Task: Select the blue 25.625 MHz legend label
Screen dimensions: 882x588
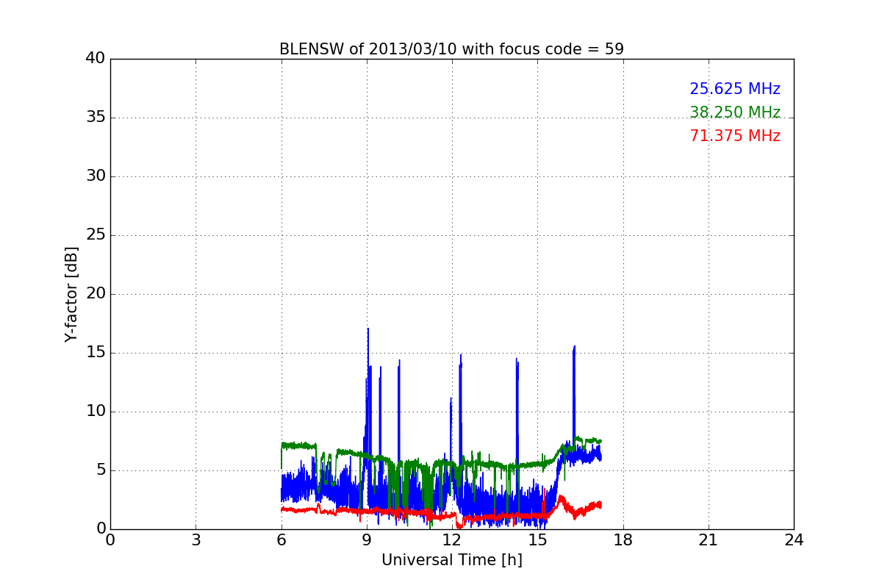Action: 735,89
